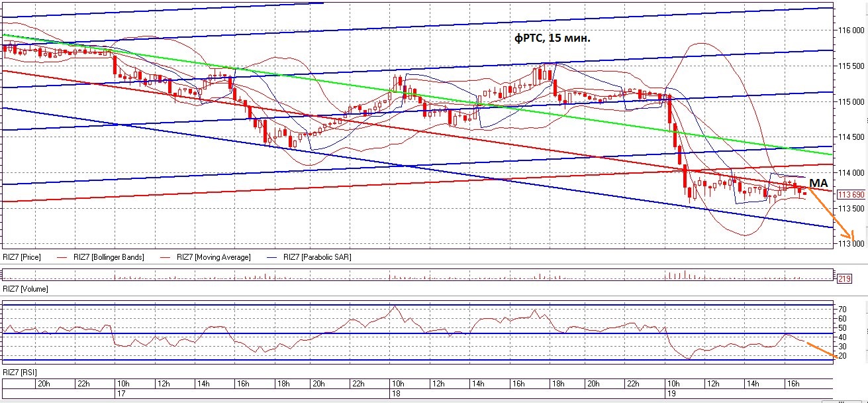
Task: Click the 70 level on the RSI scale
Action: coord(842,310)
